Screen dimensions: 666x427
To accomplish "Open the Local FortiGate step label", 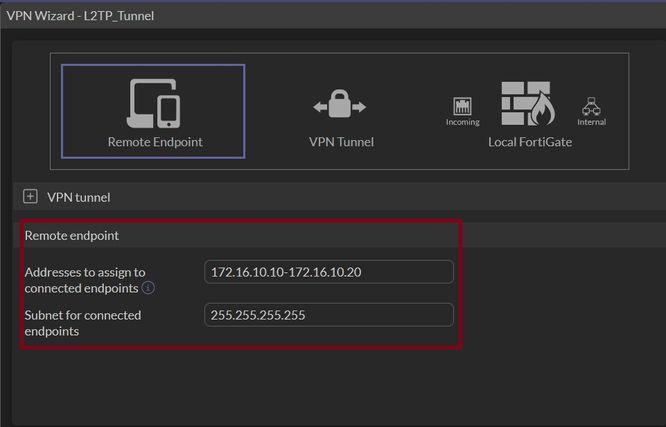I will (530, 142).
